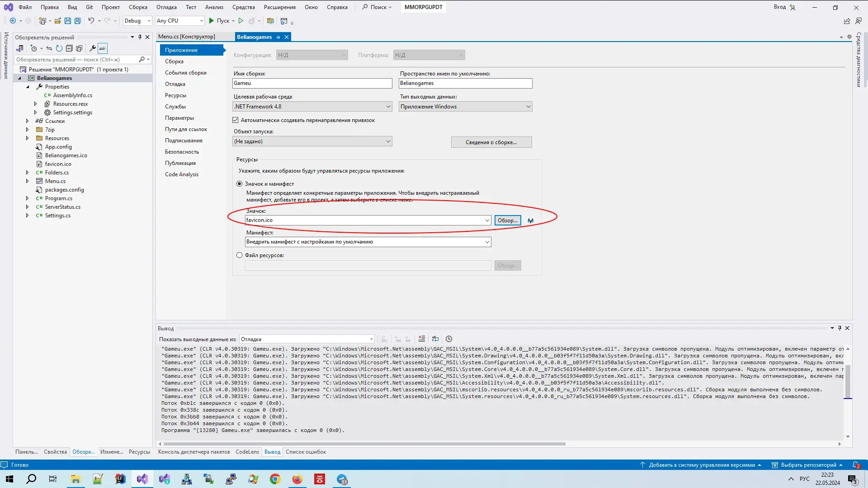Click the Undo arrow icon
This screenshot has width=868, height=488.
pyautogui.click(x=91, y=21)
